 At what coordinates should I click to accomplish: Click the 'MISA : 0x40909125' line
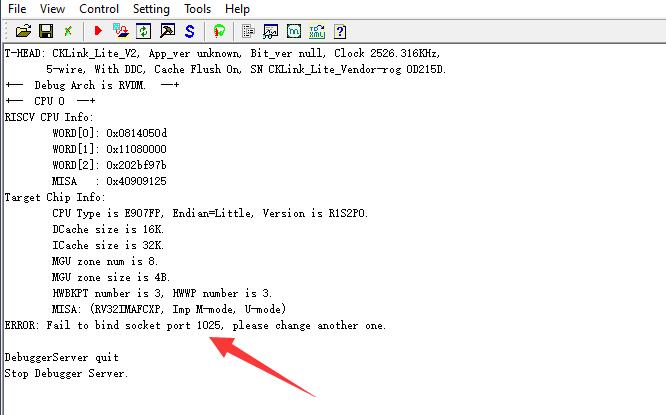click(x=109, y=181)
